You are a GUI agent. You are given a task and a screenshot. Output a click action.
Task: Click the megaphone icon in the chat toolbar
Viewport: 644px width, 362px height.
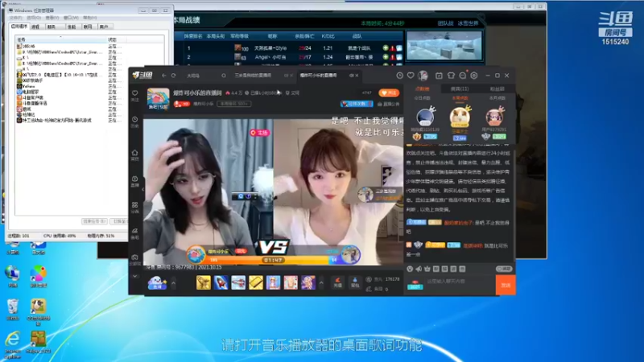[419, 269]
